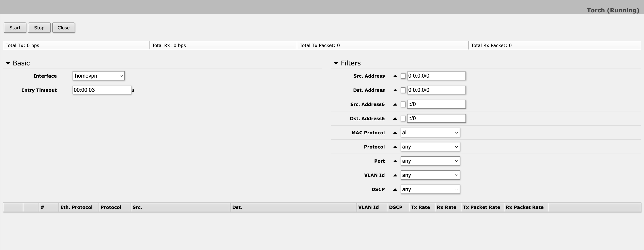644x250 pixels.
Task: Click the up arrow beside Dst. Address6
Action: point(395,119)
